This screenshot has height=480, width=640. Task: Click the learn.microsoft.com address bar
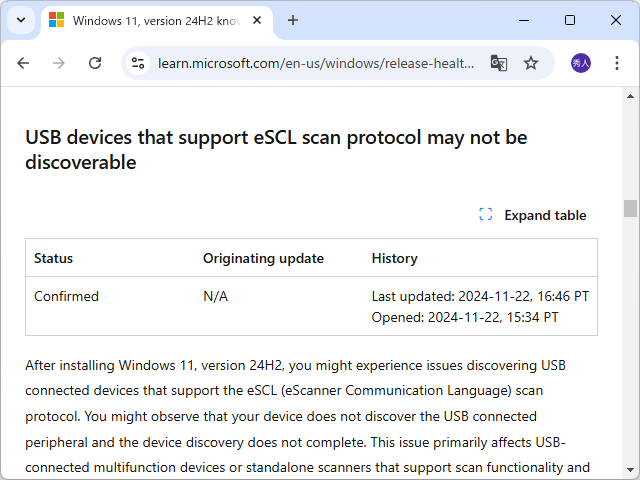(315, 63)
